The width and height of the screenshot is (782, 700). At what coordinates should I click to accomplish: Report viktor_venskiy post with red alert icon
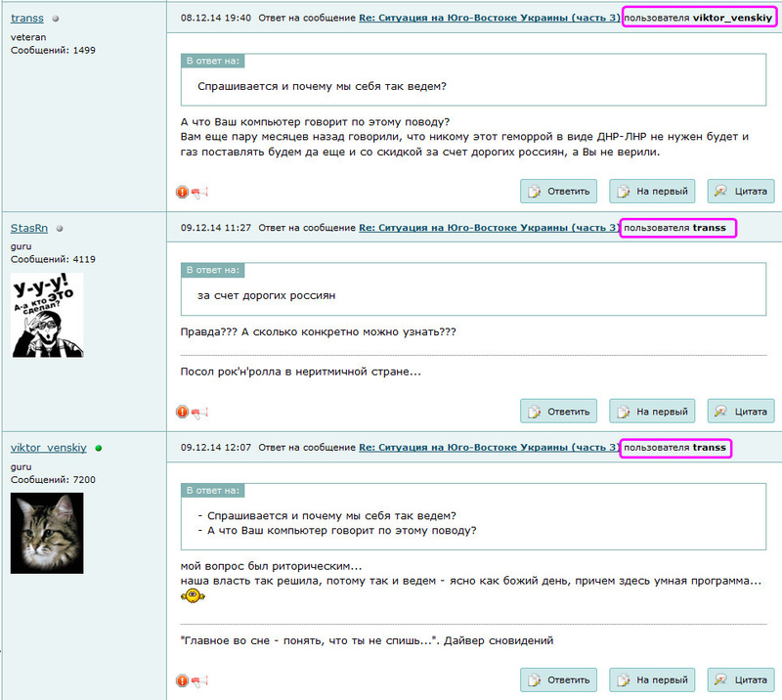click(183, 680)
